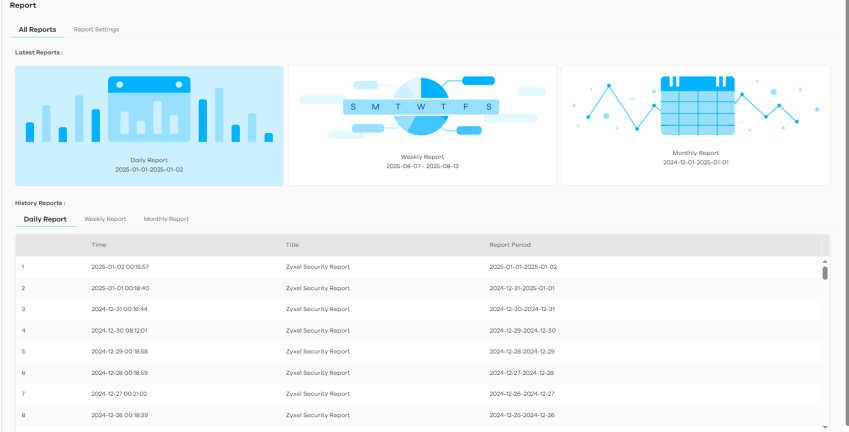
Task: Select row number 5 in history table
Action: tap(23, 351)
